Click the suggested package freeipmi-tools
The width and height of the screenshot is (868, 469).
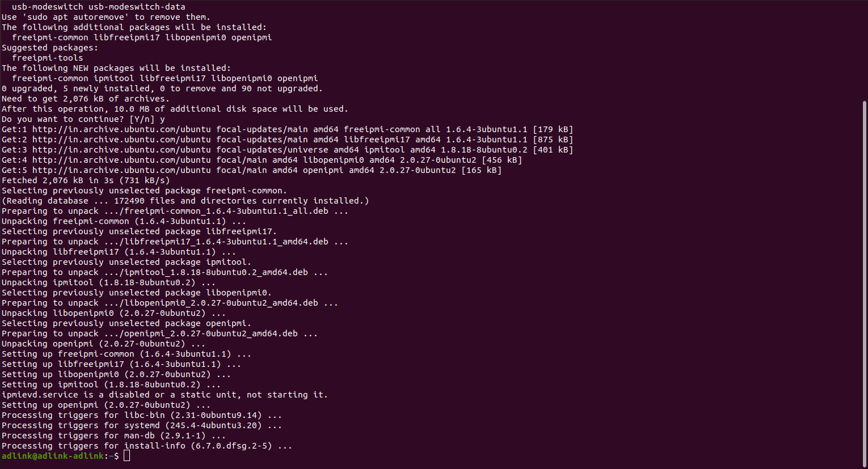click(48, 58)
